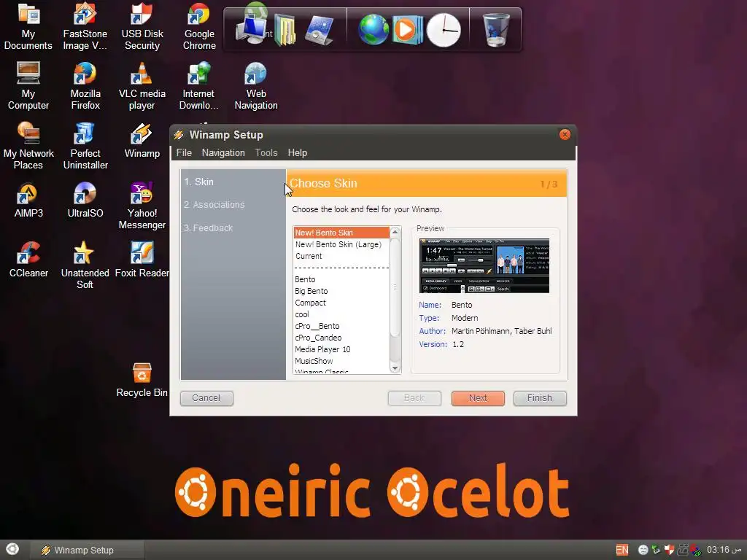Launch Mozilla Firefox shortcut
Screen dimensions: 747x560
[85, 86]
